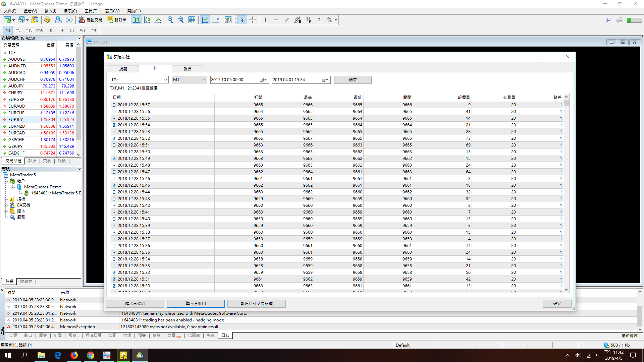Toggle the 自動交易 auto trading button
The width and height of the screenshot is (644, 362).
tap(90, 20)
